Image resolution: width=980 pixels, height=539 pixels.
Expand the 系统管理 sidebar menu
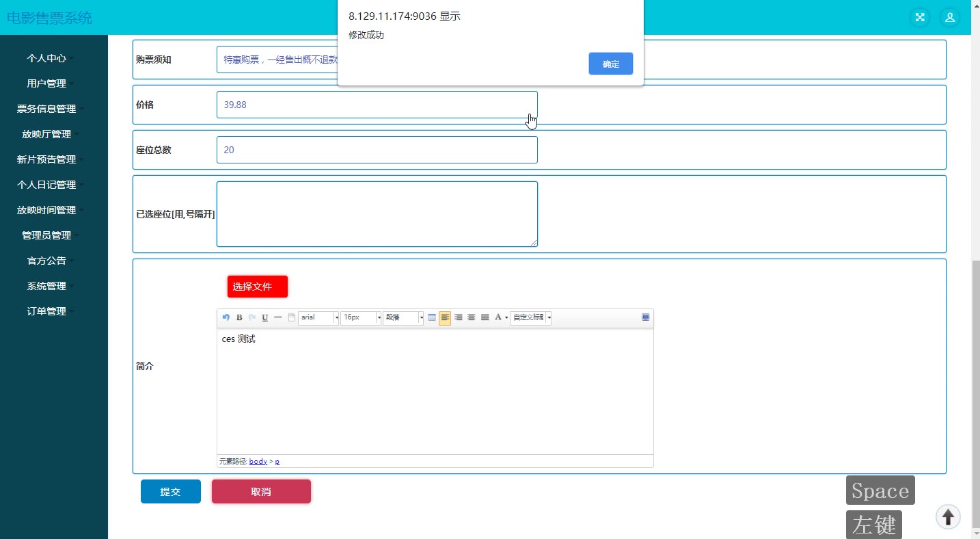tap(51, 286)
